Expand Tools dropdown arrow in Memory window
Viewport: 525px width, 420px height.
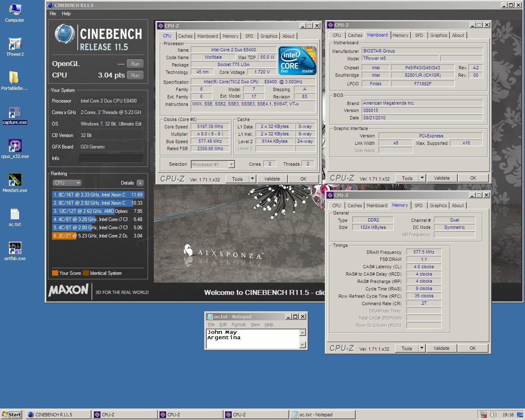tap(422, 348)
